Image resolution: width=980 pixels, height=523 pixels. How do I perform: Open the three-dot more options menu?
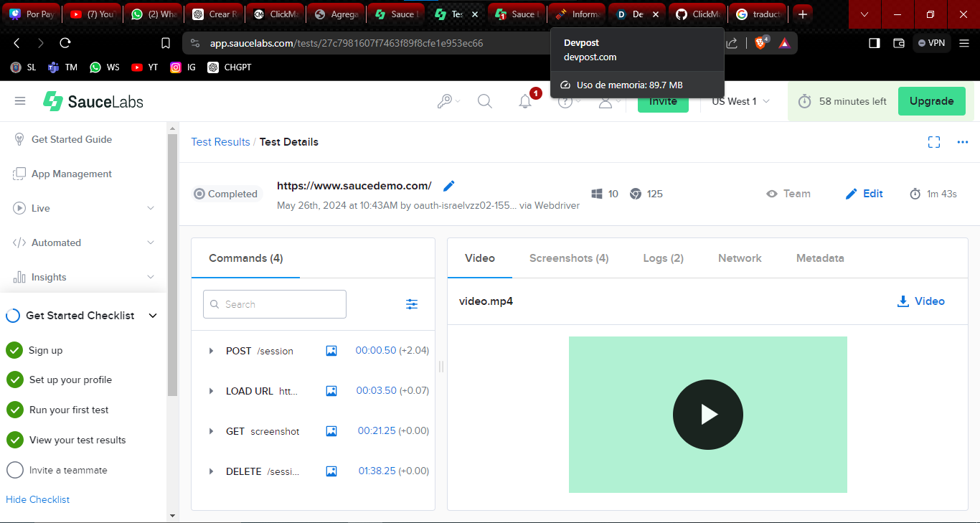(x=963, y=142)
